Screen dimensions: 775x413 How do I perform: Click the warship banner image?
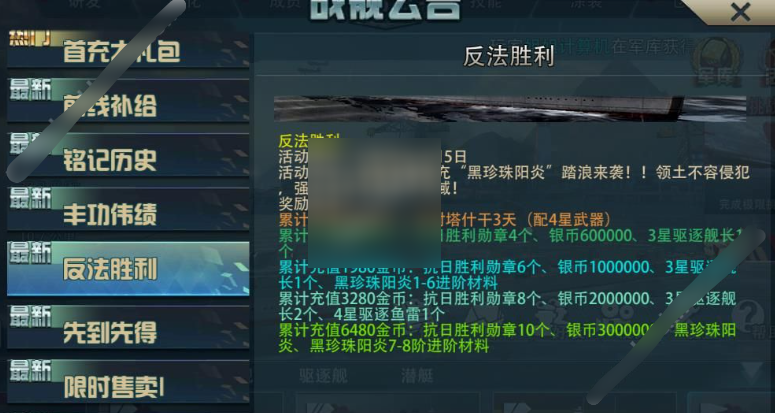[x=510, y=109]
